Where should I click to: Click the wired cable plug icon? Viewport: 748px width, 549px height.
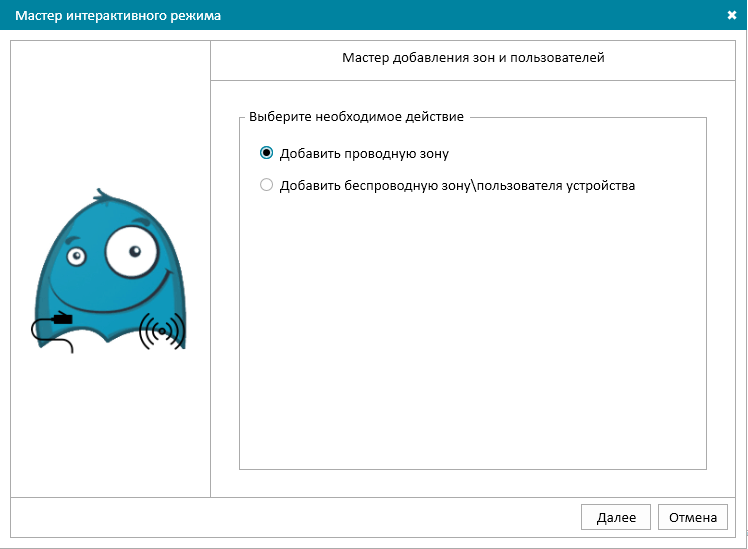click(52, 332)
